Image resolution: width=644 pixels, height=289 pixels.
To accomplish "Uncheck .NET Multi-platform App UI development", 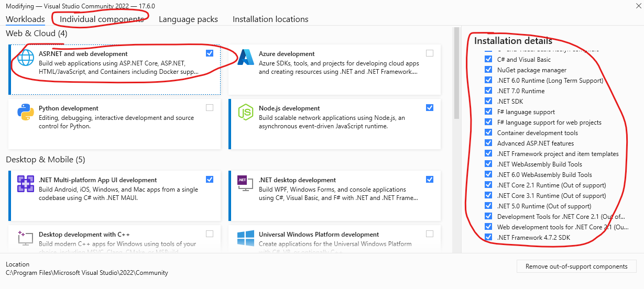I will 210,180.
